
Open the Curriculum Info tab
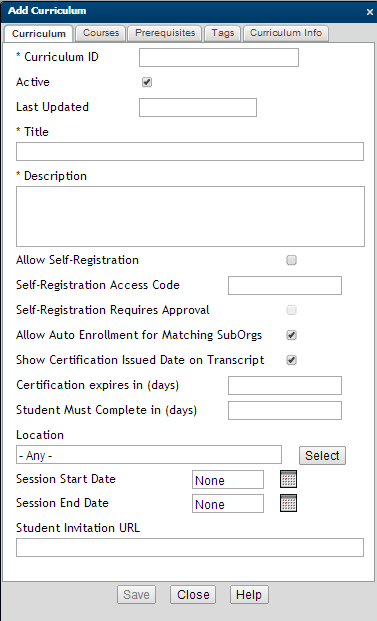286,33
